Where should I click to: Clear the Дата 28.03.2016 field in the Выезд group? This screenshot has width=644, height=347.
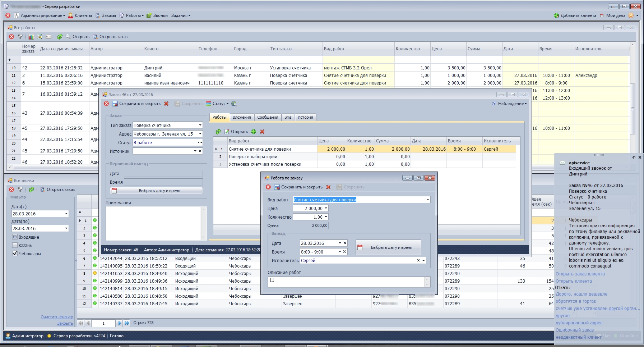pos(345,243)
